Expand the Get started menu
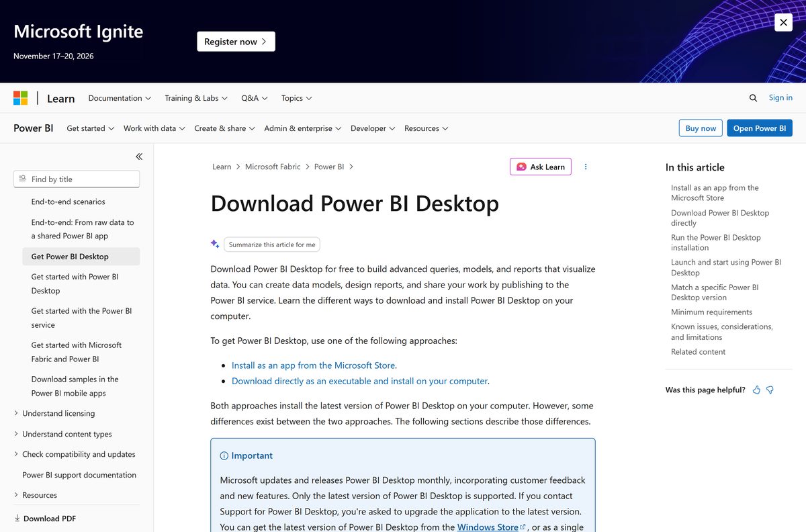The width and height of the screenshot is (806, 532). [x=91, y=128]
